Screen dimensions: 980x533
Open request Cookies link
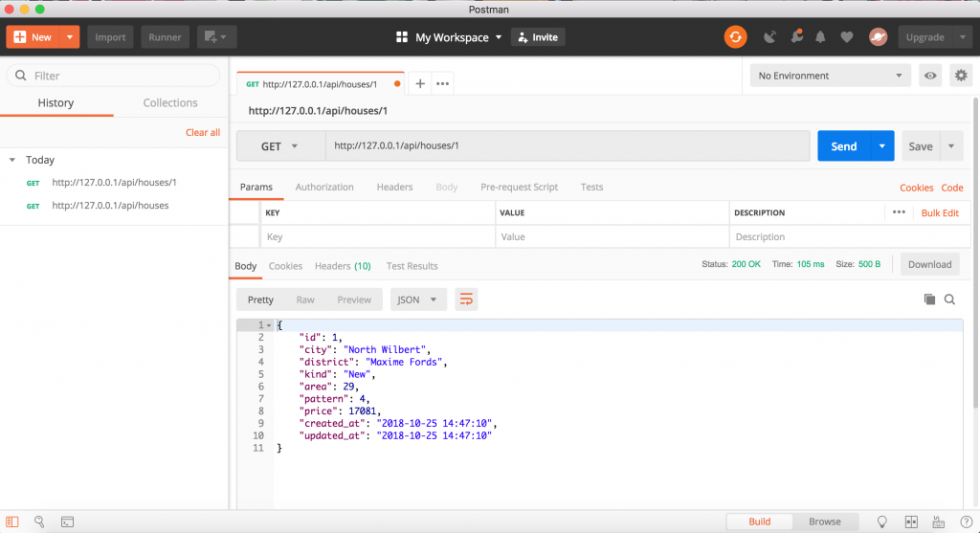click(x=916, y=188)
